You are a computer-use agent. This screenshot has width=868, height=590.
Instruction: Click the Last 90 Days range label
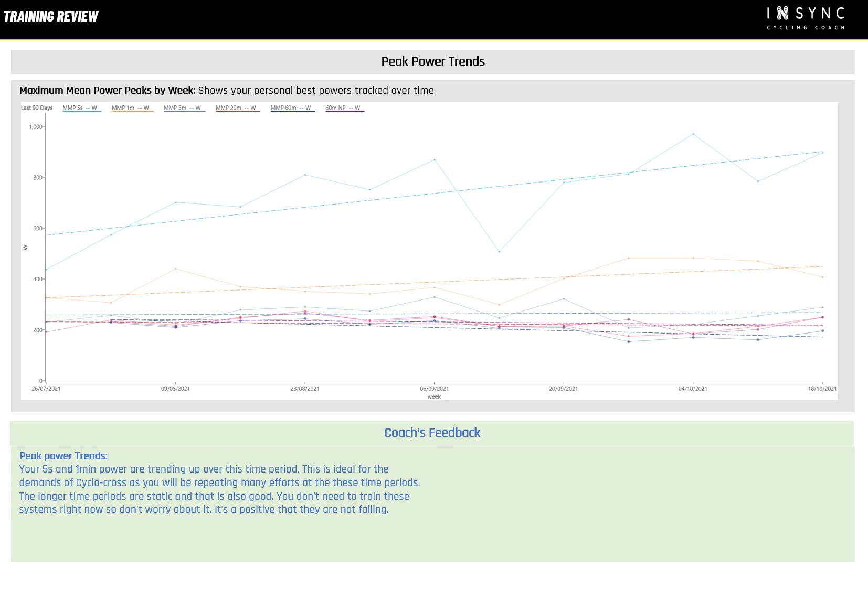(x=37, y=108)
